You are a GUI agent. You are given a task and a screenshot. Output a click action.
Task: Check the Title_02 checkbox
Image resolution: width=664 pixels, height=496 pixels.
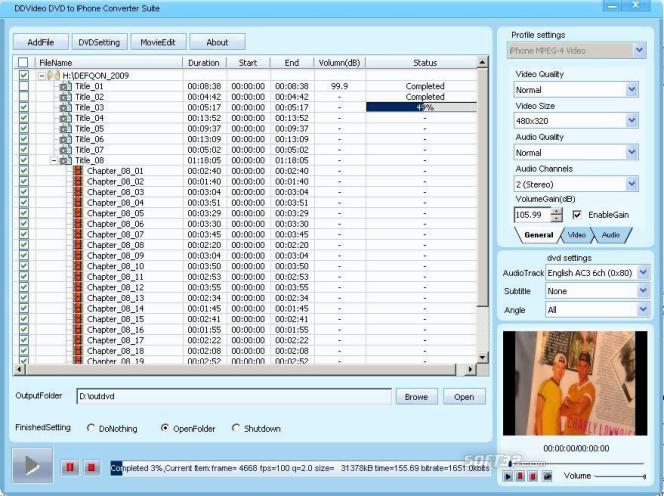24,97
